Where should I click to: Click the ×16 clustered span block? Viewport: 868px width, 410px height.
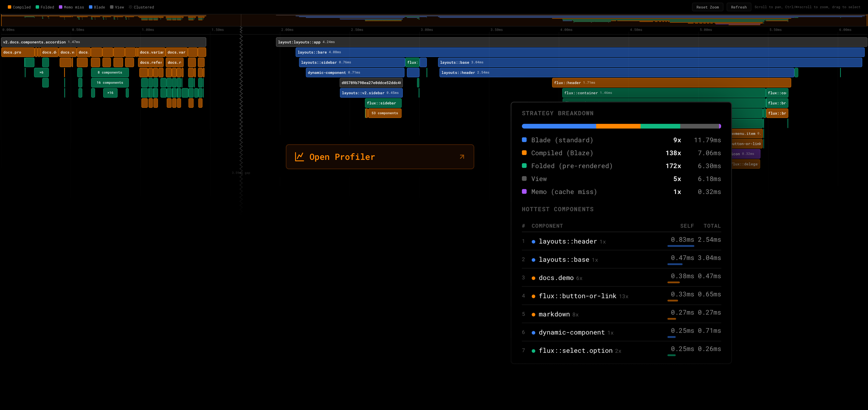(110, 93)
